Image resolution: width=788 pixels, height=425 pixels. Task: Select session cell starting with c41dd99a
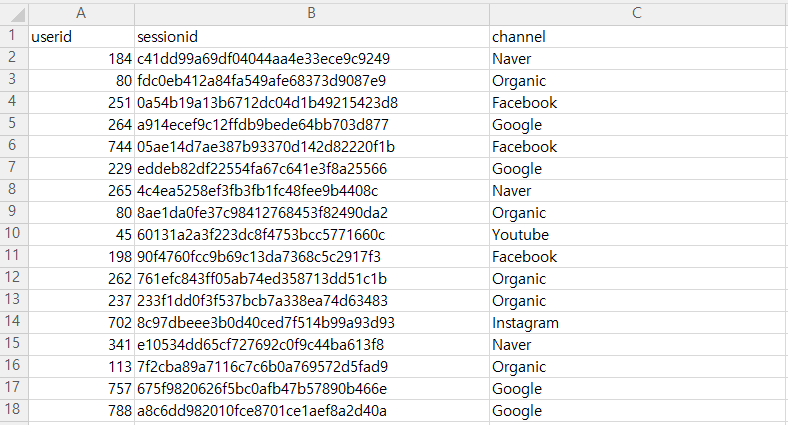(312, 59)
